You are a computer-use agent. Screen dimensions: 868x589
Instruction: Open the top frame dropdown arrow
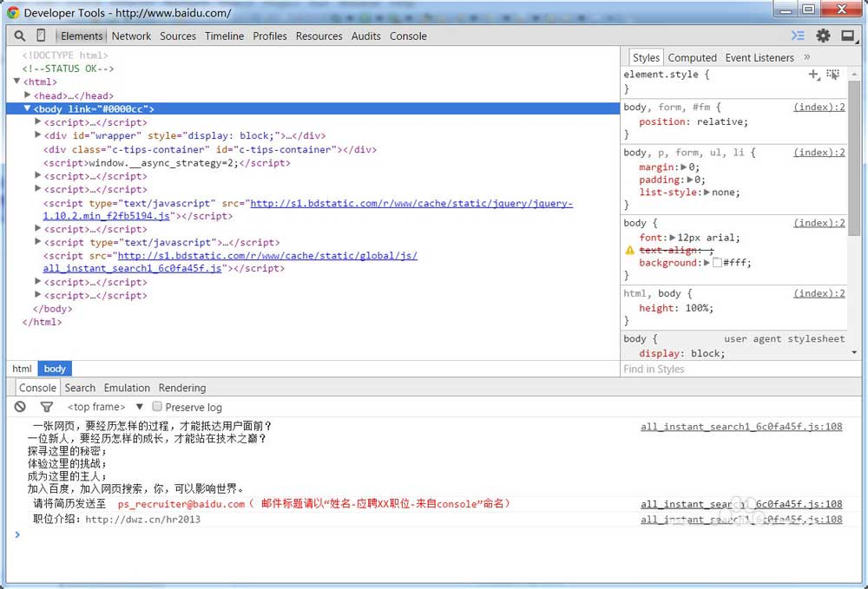coord(140,407)
